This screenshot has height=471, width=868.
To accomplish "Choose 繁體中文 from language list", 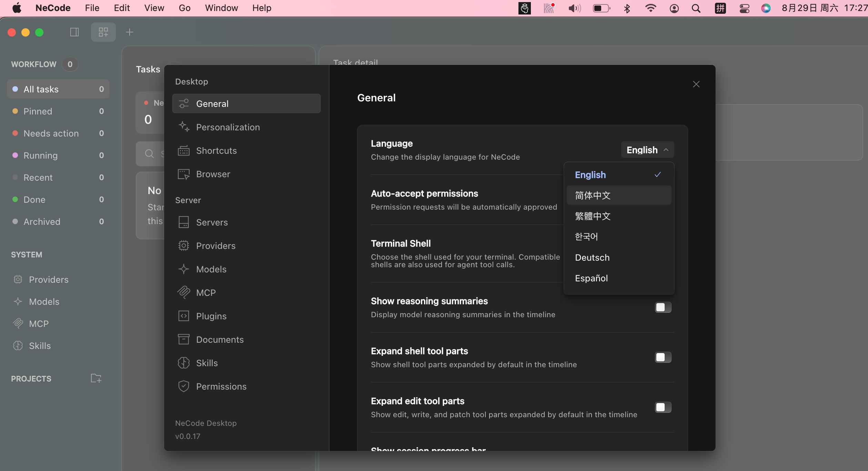I will pyautogui.click(x=619, y=216).
